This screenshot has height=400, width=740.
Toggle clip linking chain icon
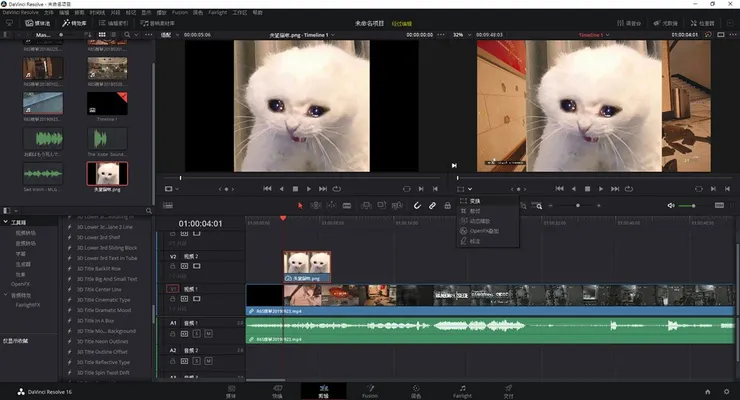point(432,206)
